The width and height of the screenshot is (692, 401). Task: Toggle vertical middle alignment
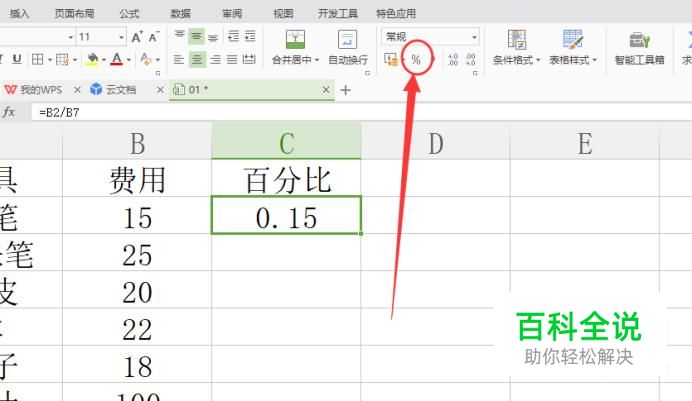click(x=196, y=36)
